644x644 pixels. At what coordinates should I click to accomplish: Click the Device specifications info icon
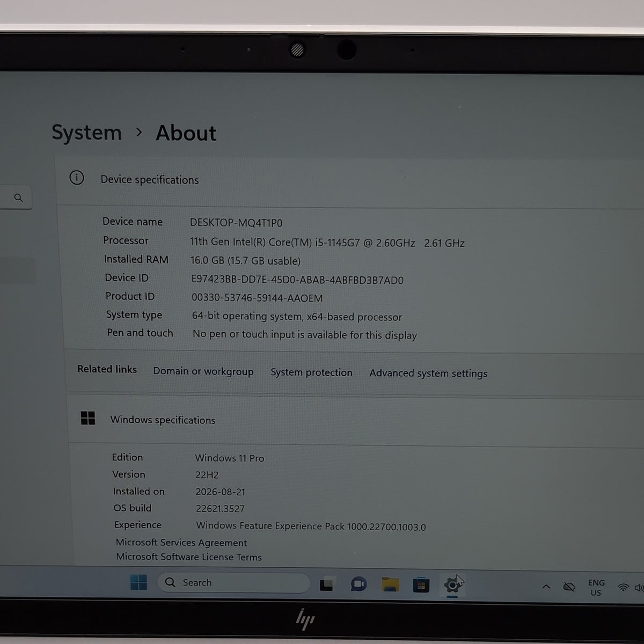[x=77, y=178]
